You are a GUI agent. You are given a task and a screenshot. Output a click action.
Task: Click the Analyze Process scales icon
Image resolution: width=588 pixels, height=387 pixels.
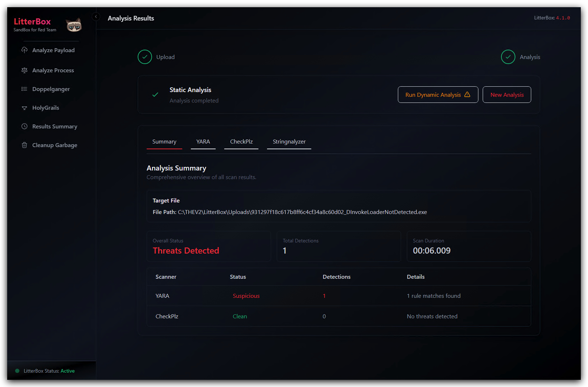pyautogui.click(x=24, y=70)
